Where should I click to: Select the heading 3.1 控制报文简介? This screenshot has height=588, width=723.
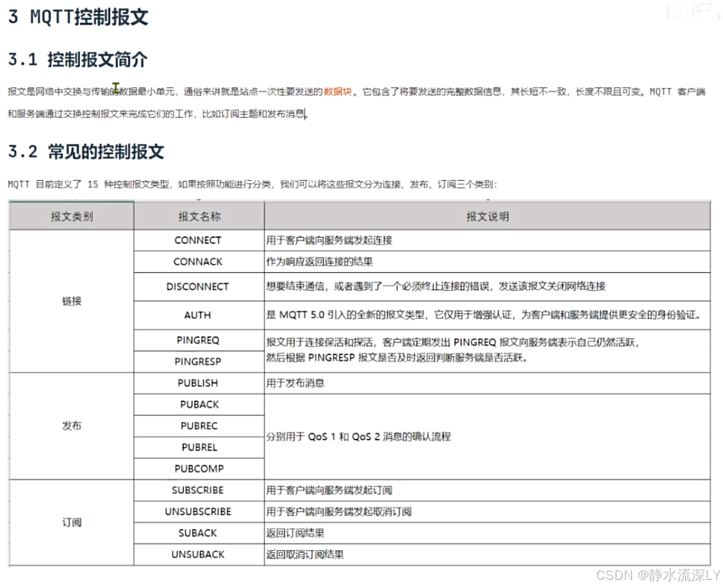(78, 59)
